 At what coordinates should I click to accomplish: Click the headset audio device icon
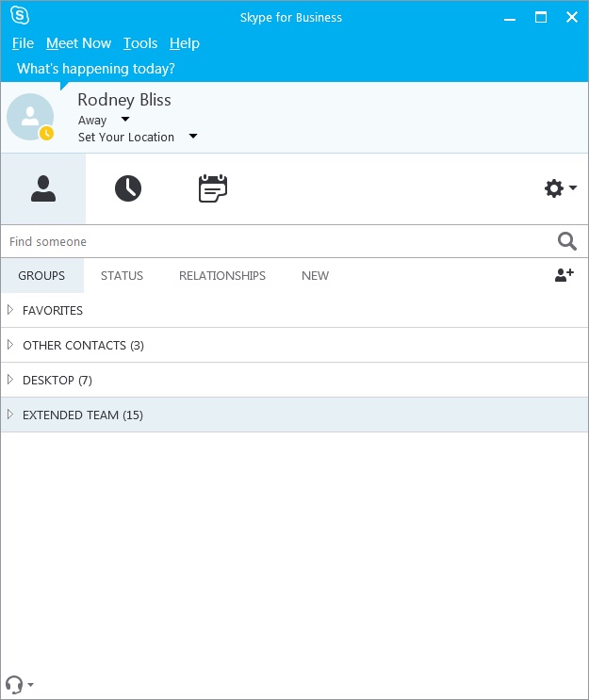[14, 684]
